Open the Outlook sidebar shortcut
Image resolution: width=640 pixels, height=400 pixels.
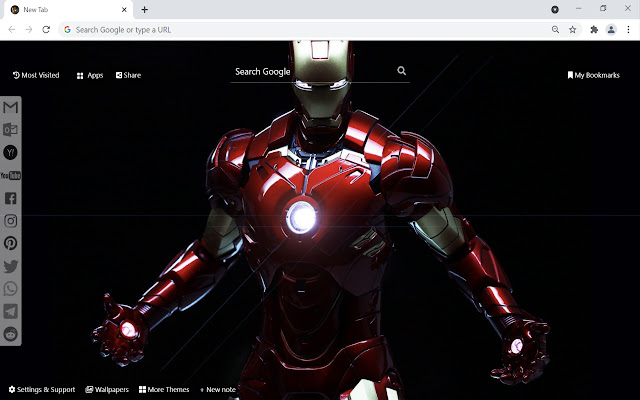(x=11, y=130)
